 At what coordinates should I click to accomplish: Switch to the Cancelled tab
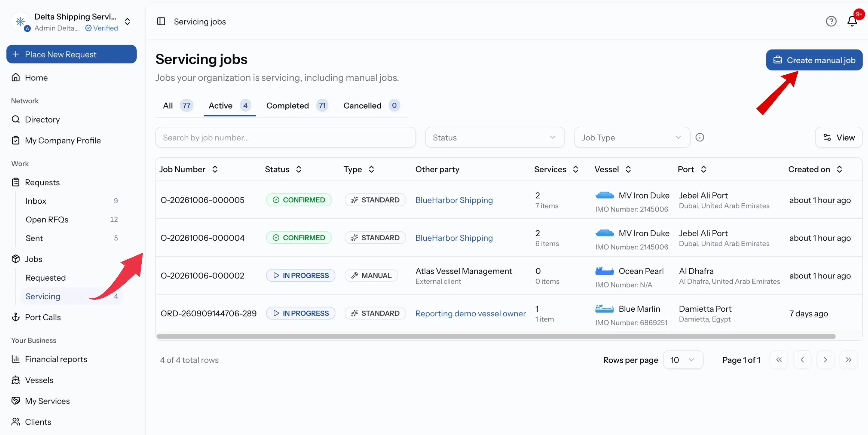pos(371,106)
